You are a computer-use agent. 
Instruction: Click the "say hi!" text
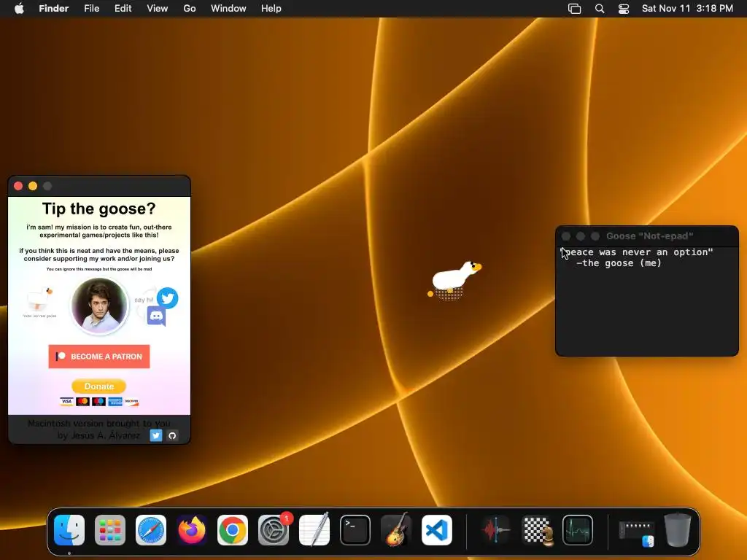pyautogui.click(x=144, y=300)
